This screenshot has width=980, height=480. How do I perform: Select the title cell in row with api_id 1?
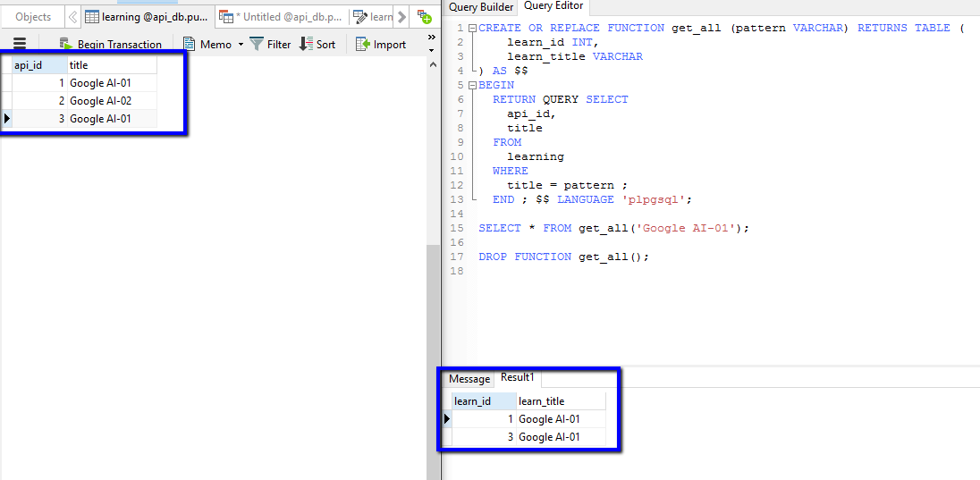112,82
